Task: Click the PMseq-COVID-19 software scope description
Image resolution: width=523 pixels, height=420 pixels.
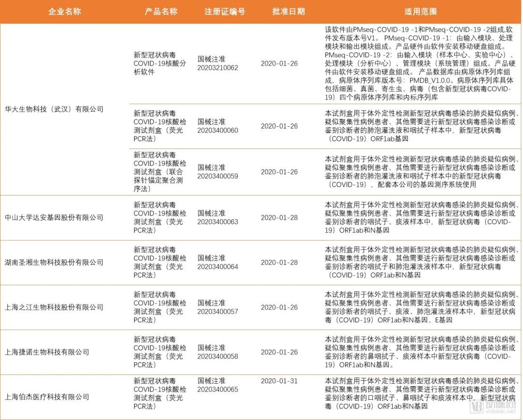Action: (420, 63)
